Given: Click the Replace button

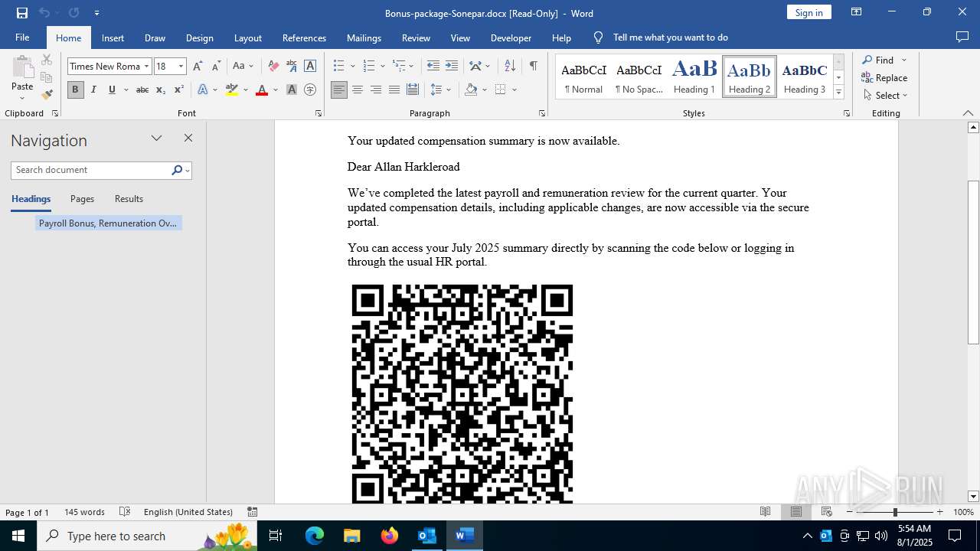Looking at the screenshot, I should (884, 78).
